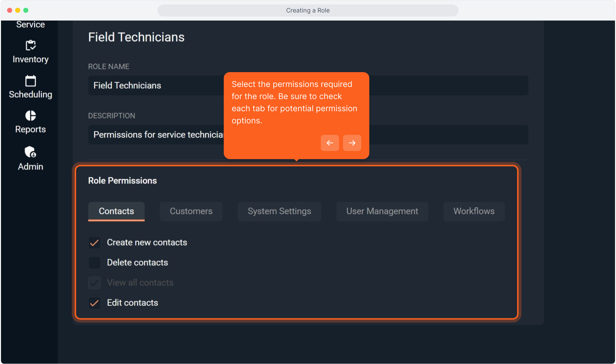
Task: Click the Service sidebar item
Action: [30, 25]
